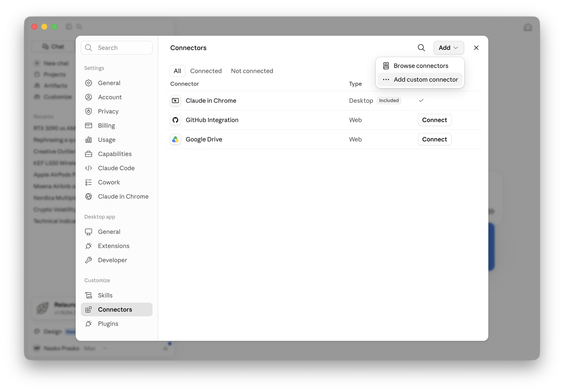This screenshot has width=564, height=392.
Task: Open Account settings
Action: pos(116,97)
